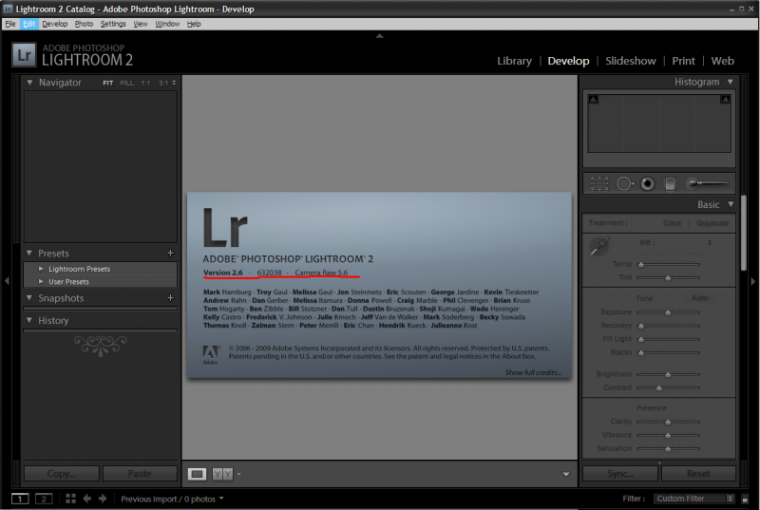Pick the White Balance Selector eyedropper

click(x=598, y=245)
